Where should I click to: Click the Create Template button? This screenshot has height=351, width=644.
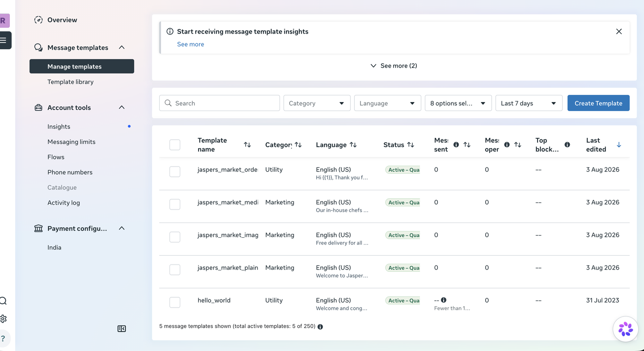pos(598,103)
